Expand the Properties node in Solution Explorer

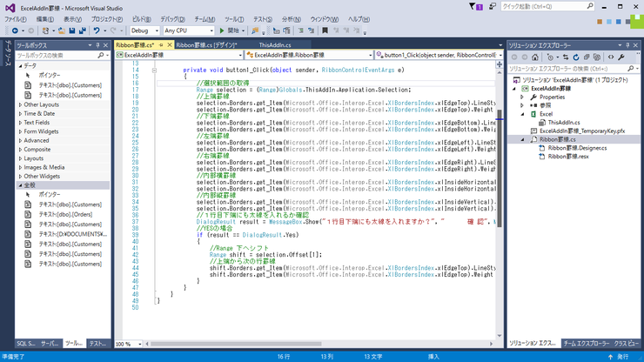(x=522, y=97)
